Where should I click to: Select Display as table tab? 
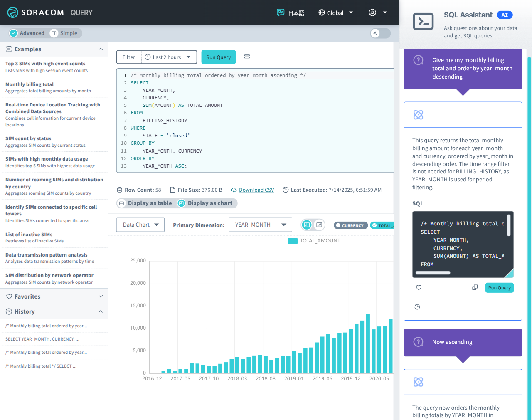click(x=146, y=203)
